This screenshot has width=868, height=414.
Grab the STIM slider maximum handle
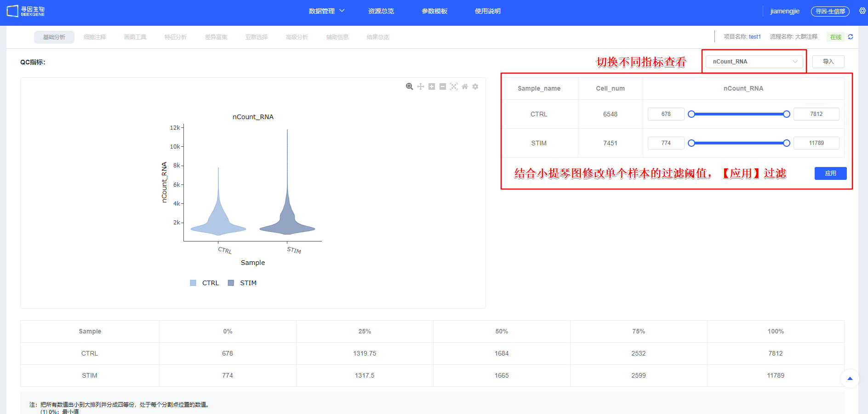(787, 143)
